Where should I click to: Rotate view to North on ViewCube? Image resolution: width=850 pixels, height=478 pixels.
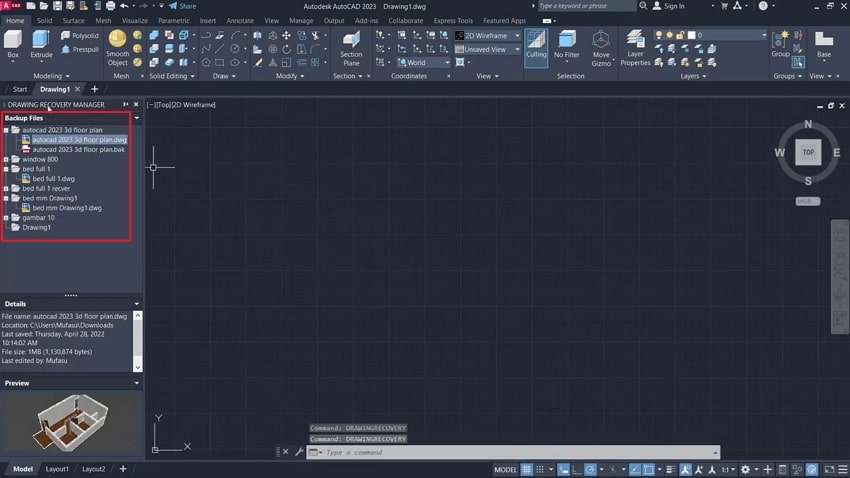click(808, 124)
